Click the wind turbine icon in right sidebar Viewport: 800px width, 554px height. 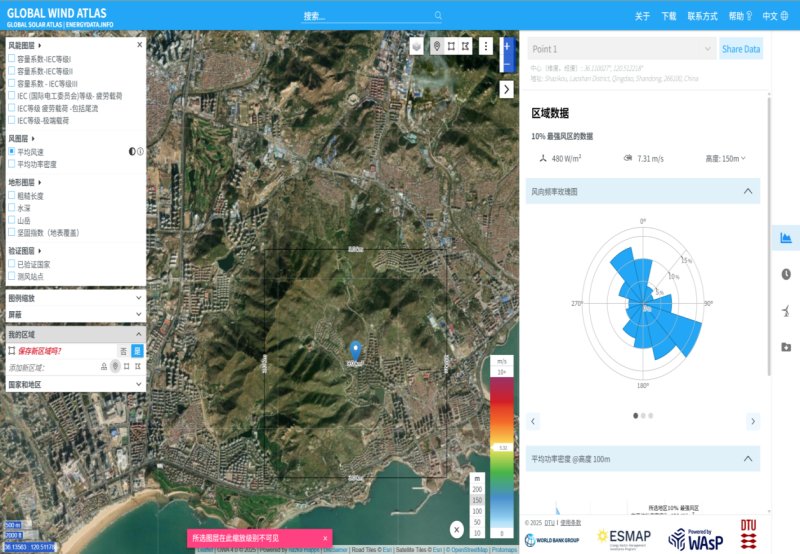coord(786,311)
